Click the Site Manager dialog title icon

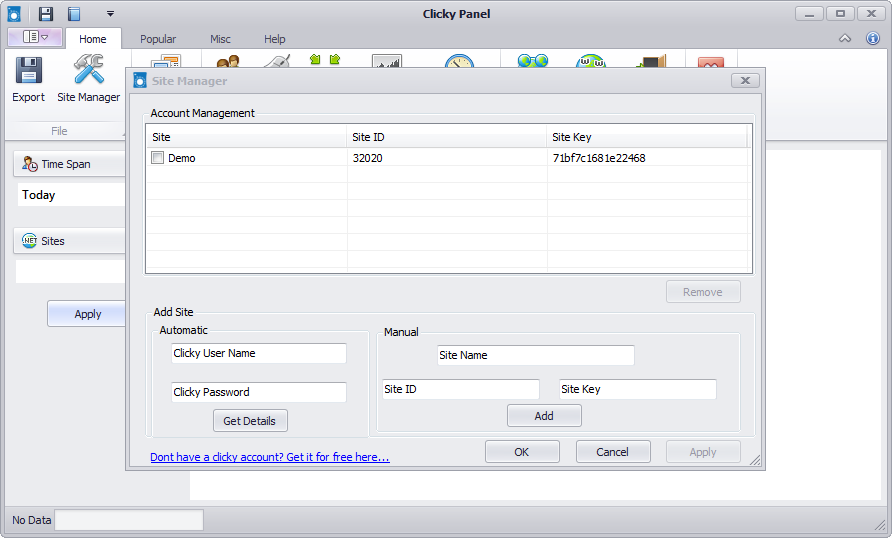(x=140, y=81)
